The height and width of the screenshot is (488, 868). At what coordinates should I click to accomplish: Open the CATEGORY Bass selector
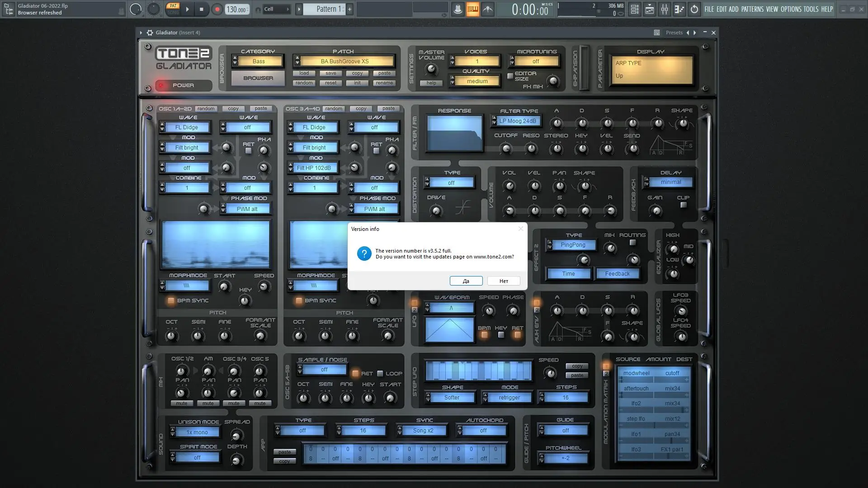[x=259, y=61]
